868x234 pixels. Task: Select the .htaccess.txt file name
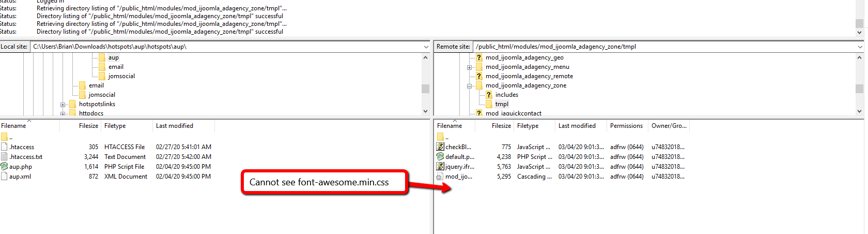pos(26,157)
